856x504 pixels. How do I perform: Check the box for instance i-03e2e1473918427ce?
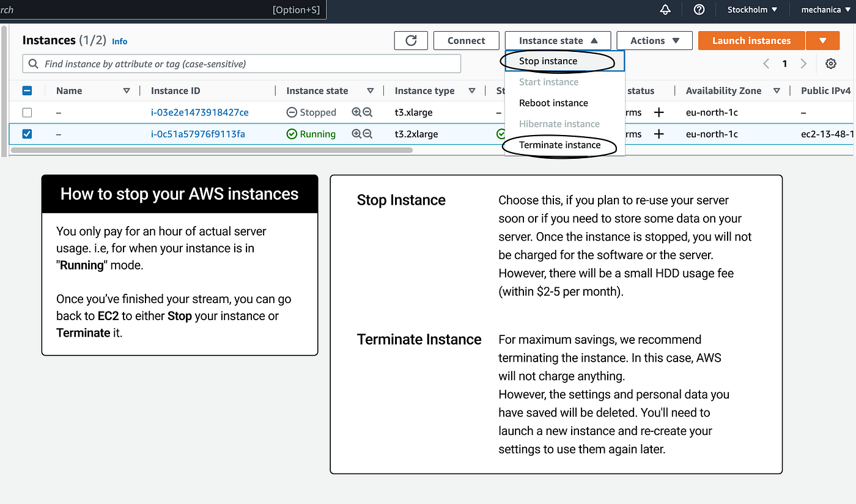tap(27, 112)
